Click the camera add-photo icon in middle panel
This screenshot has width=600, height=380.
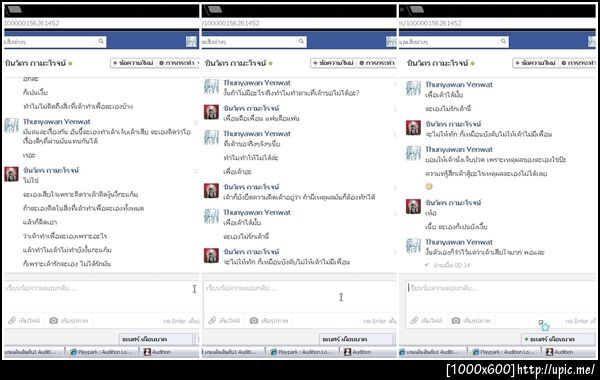point(254,320)
